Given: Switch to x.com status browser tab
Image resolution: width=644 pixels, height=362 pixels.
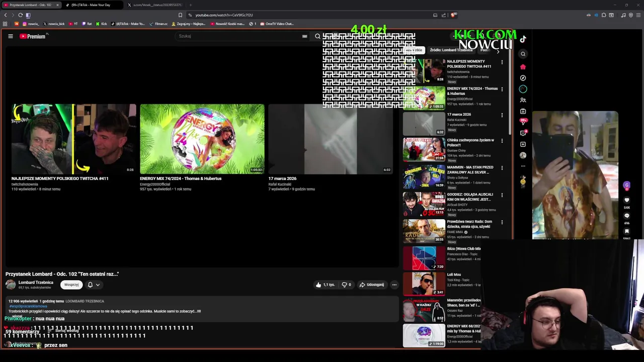Looking at the screenshot, I should (155, 5).
